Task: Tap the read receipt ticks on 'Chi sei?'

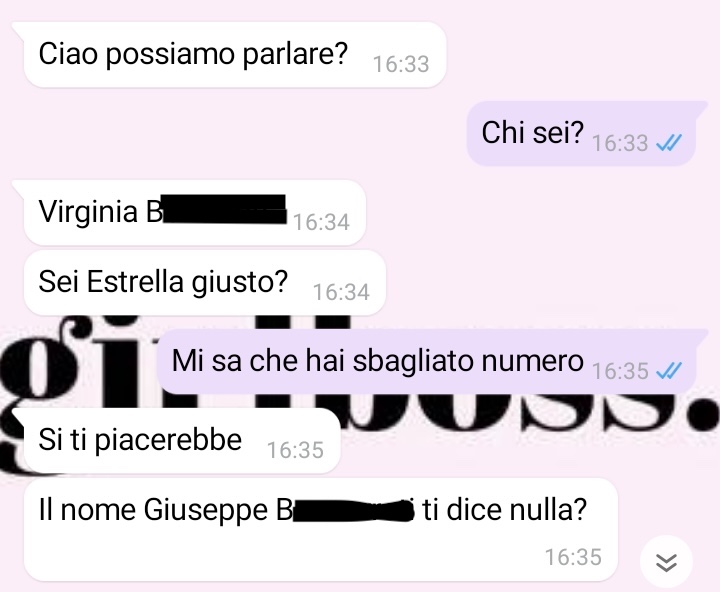Action: click(x=669, y=143)
